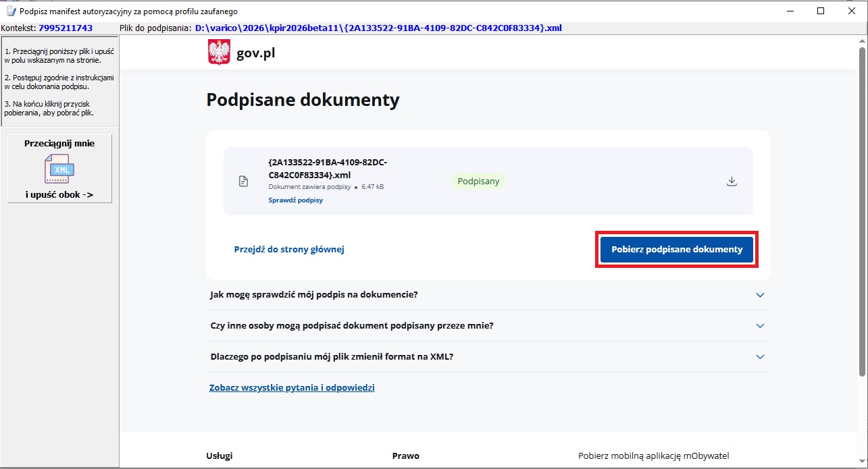Click the context number 7995211743
Image resolution: width=868 pixels, height=469 pixels.
66,28
